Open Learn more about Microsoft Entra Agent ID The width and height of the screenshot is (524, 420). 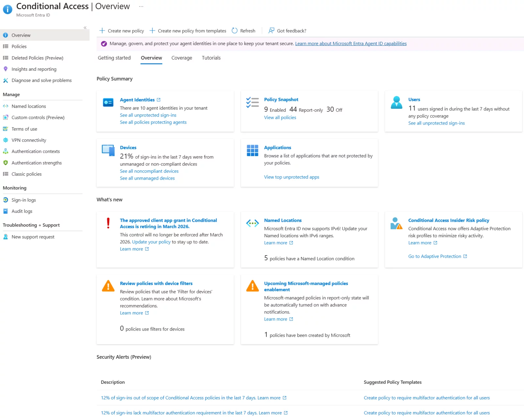[351, 44]
